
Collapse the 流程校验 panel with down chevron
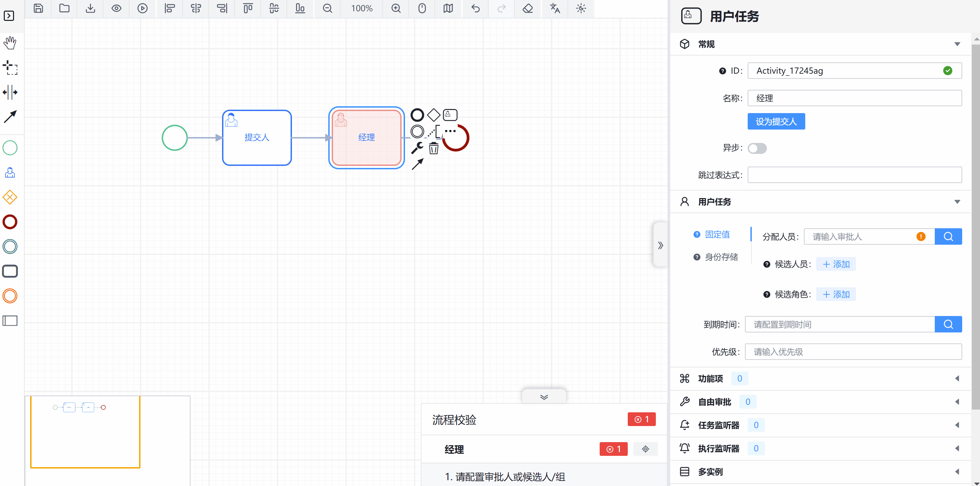[x=544, y=397]
